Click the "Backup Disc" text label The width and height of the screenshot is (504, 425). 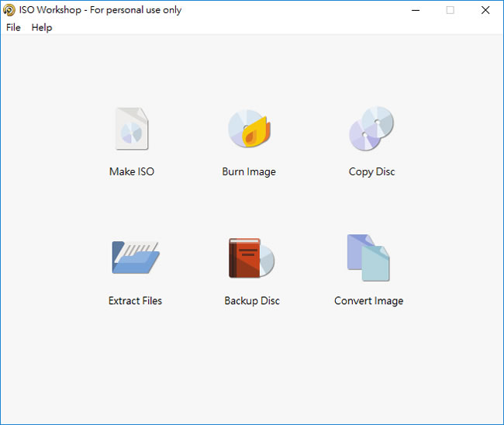coord(252,301)
